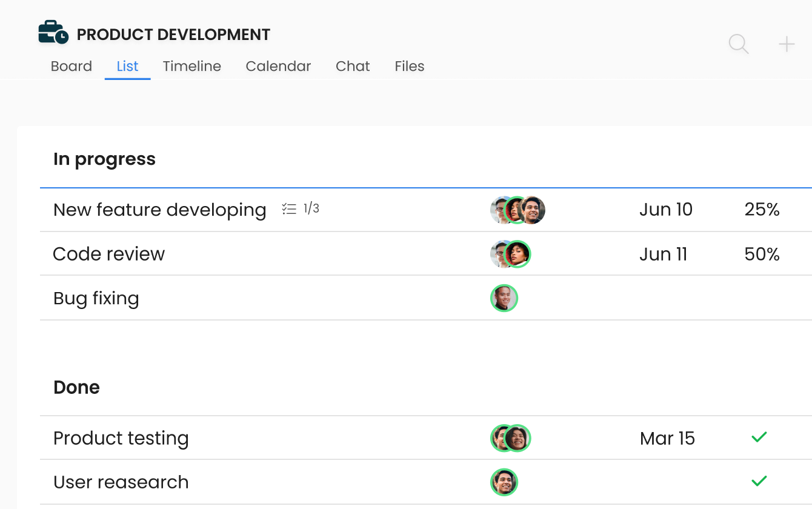The width and height of the screenshot is (812, 509).
Task: Click the briefcase project icon
Action: pyautogui.click(x=53, y=33)
